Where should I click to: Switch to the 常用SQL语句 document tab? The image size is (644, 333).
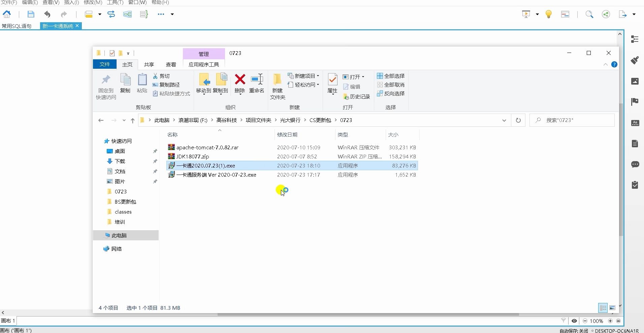17,26
